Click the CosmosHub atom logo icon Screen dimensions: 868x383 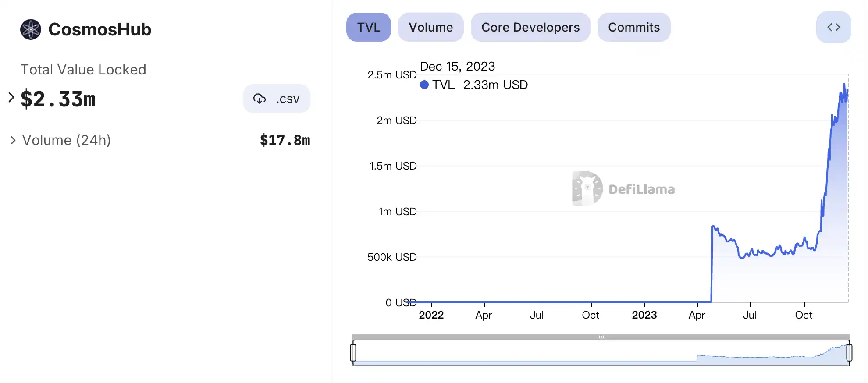(x=31, y=29)
